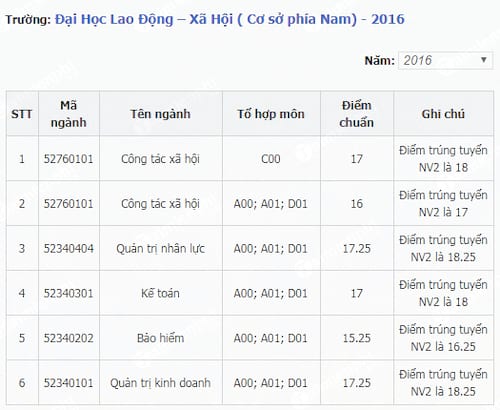Click the 17.25 score in Quản trị nhân lực row
This screenshot has height=410, width=500.
(357, 248)
